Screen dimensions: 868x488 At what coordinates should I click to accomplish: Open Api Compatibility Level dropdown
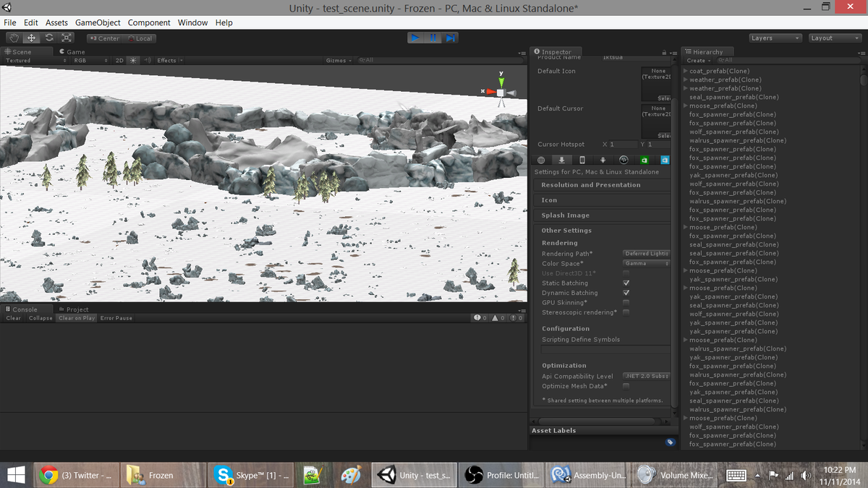click(x=647, y=376)
